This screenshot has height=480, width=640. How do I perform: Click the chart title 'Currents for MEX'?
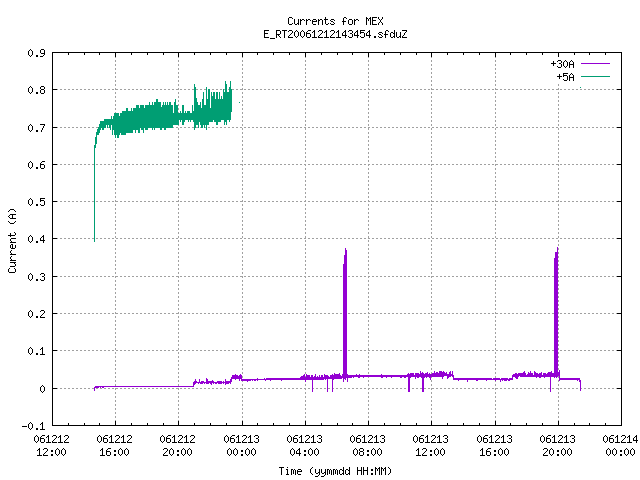tap(335, 21)
